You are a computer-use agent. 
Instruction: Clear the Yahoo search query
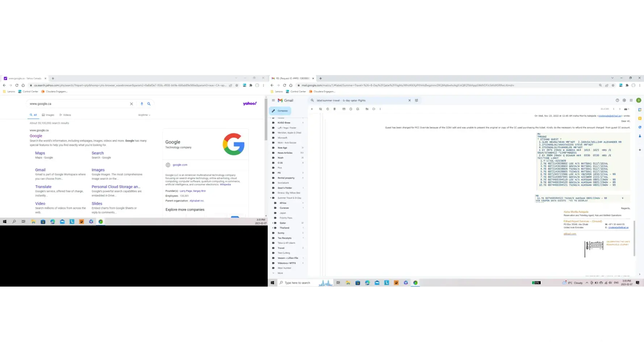131,104
